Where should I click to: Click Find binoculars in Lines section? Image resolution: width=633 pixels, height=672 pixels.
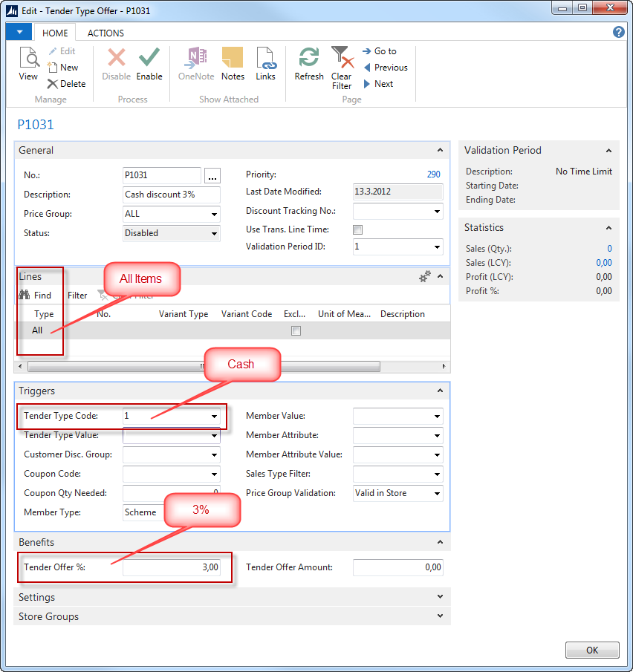[24, 295]
